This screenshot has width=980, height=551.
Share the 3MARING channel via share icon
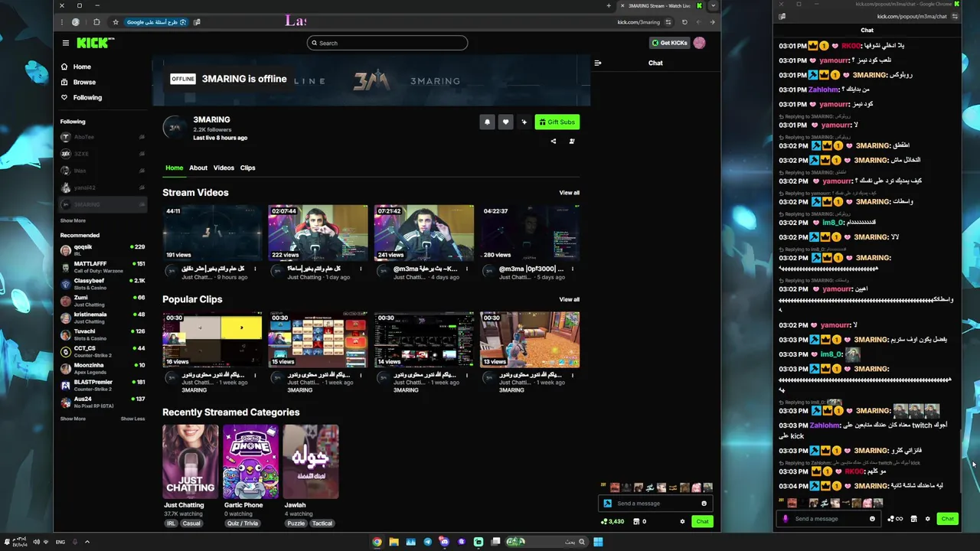point(554,141)
